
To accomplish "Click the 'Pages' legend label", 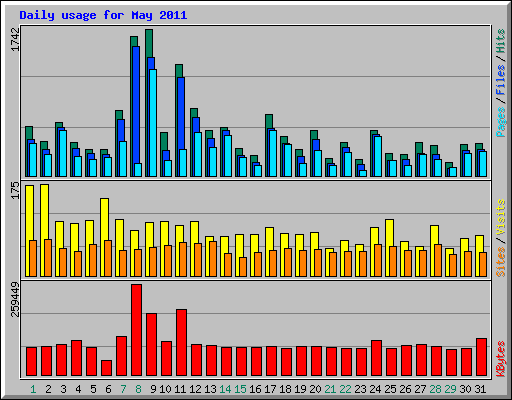I will pos(501,122).
